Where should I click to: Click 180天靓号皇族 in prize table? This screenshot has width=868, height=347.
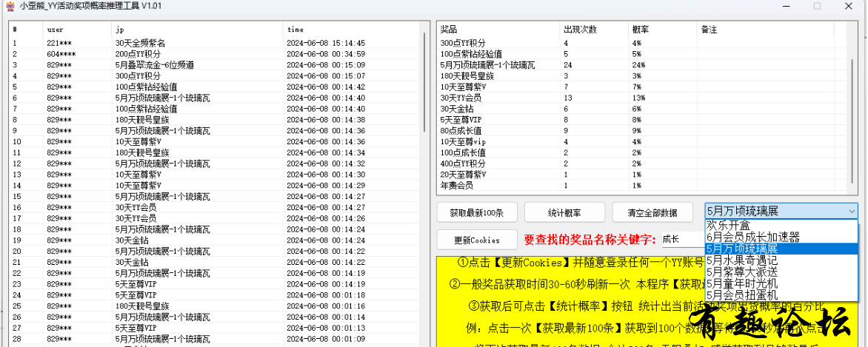(467, 75)
